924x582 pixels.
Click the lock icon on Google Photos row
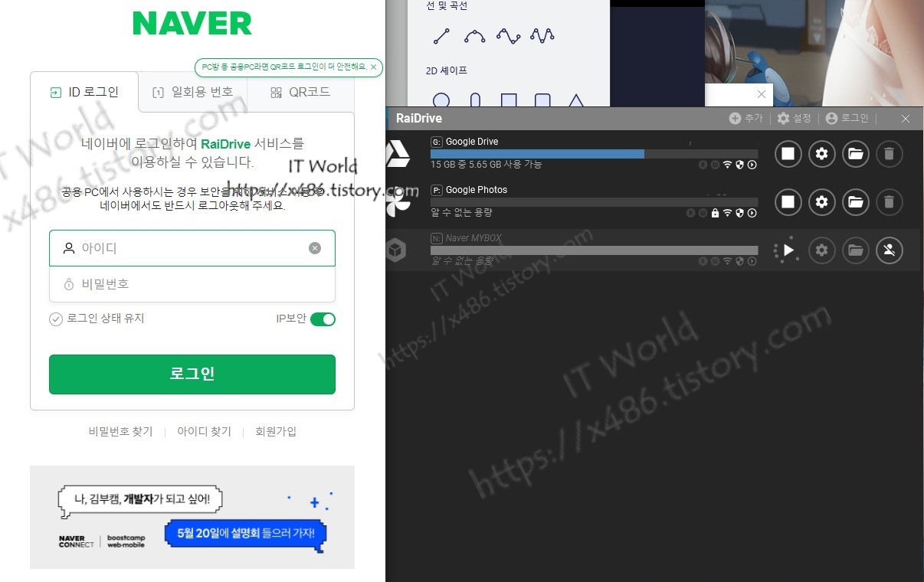715,213
